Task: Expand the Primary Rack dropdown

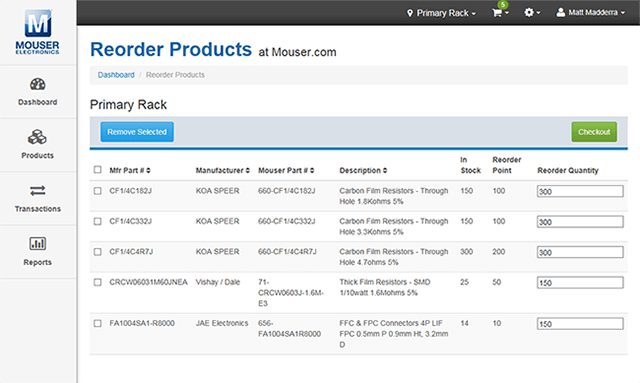Action: point(442,13)
